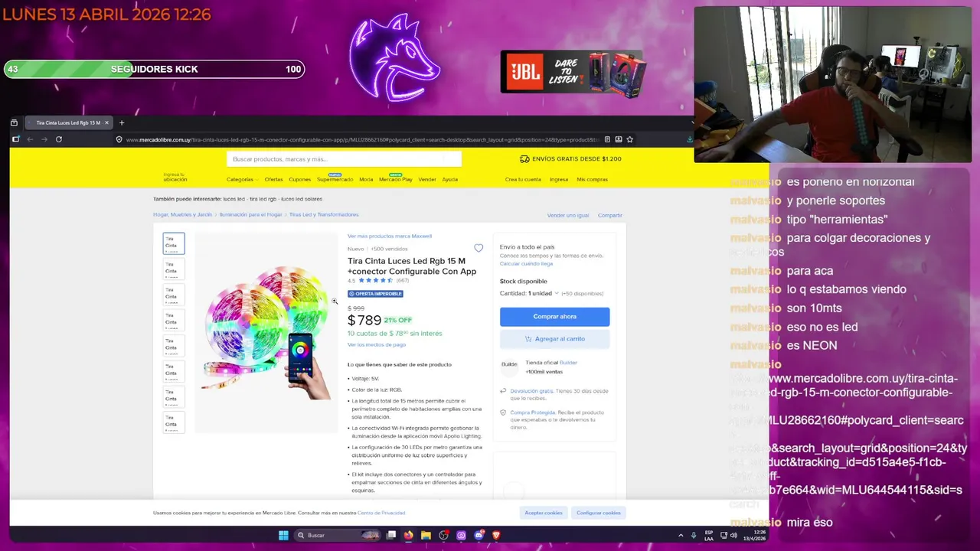
Task: Open File Explorer from the taskbar
Action: [426, 535]
